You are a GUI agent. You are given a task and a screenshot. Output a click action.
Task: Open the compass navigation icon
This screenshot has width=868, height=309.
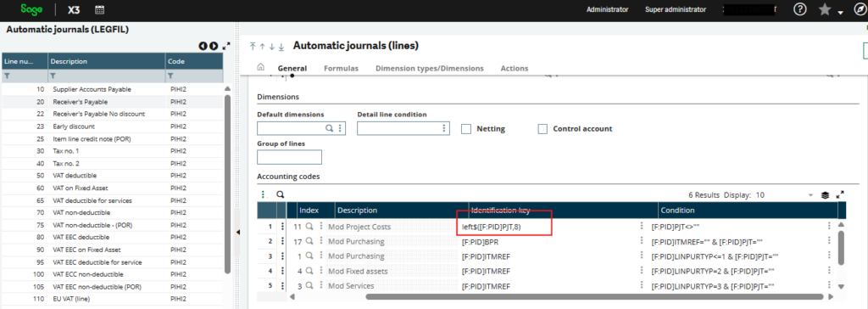pyautogui.click(x=861, y=9)
